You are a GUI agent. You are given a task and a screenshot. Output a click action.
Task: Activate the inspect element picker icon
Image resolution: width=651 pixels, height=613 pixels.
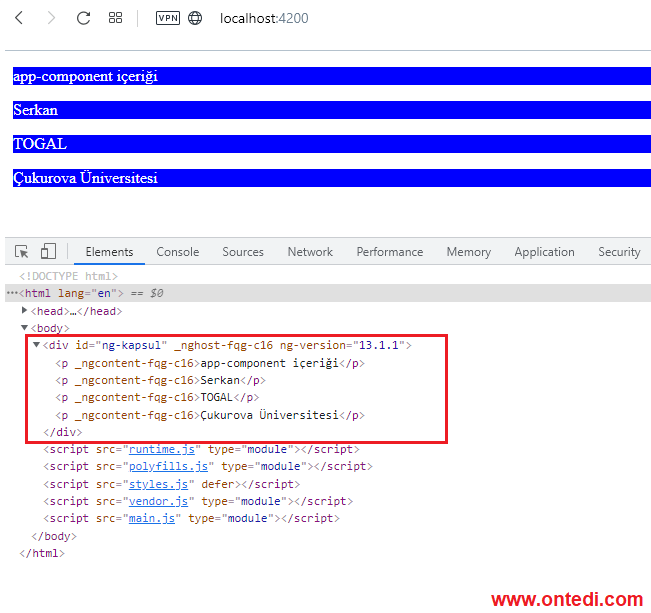(22, 251)
